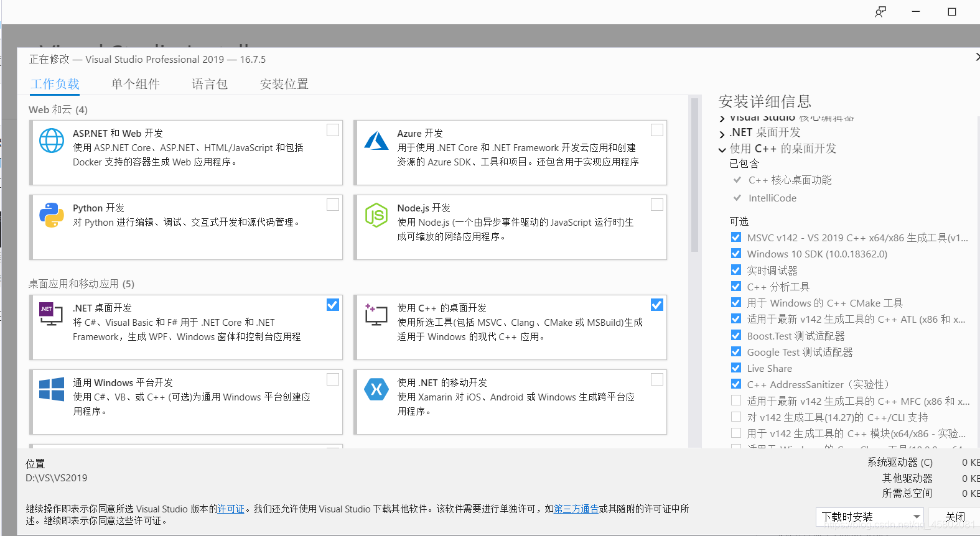Switch to the 工作负载 tab
980x536 pixels.
coord(55,84)
